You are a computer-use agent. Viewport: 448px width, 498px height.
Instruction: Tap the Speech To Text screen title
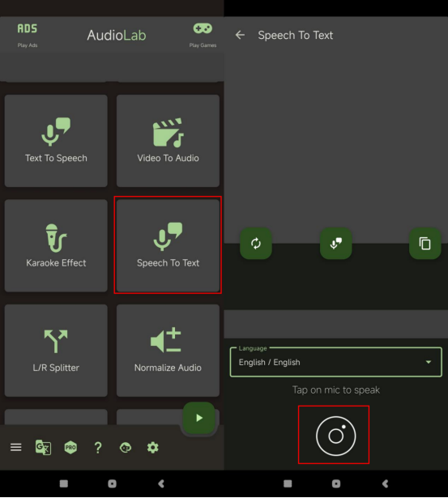296,36
